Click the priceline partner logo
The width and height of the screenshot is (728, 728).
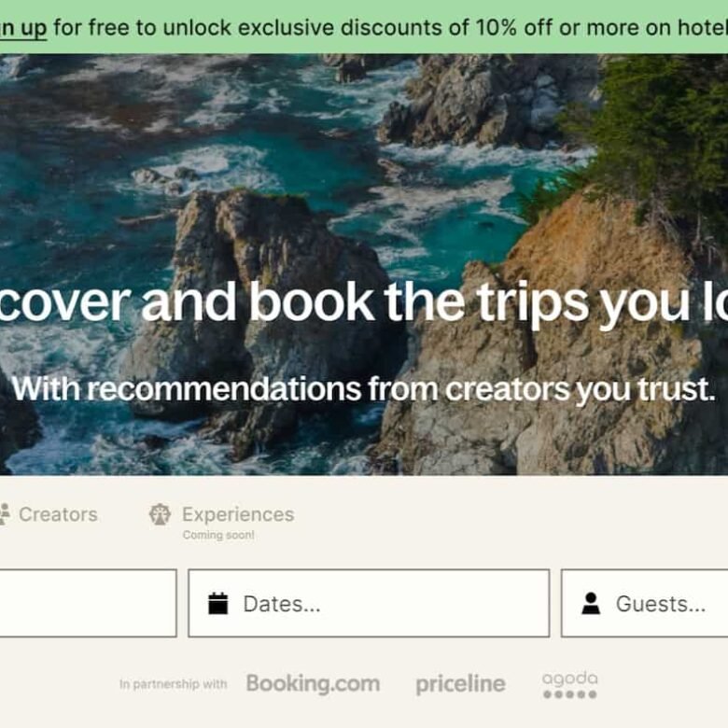[x=460, y=684]
